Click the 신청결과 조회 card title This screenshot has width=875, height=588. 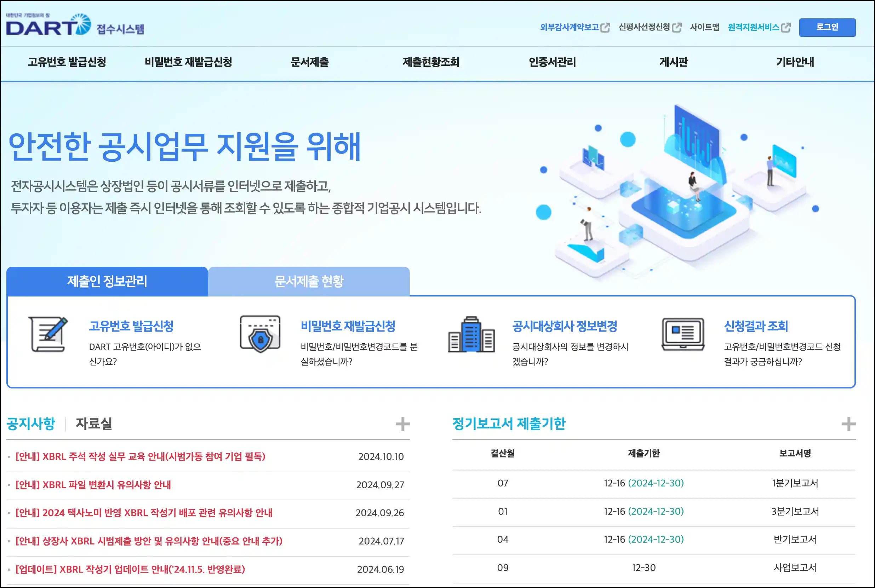tap(756, 326)
